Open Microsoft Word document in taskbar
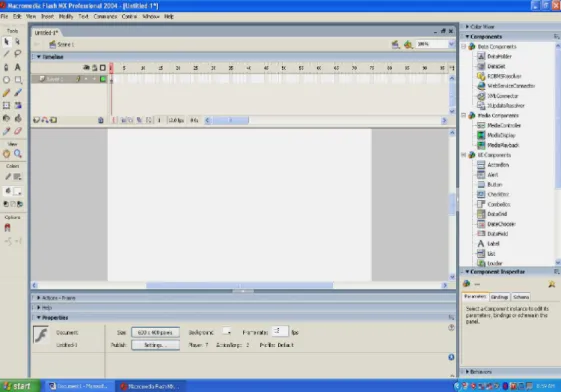The image size is (561, 392). click(x=78, y=386)
